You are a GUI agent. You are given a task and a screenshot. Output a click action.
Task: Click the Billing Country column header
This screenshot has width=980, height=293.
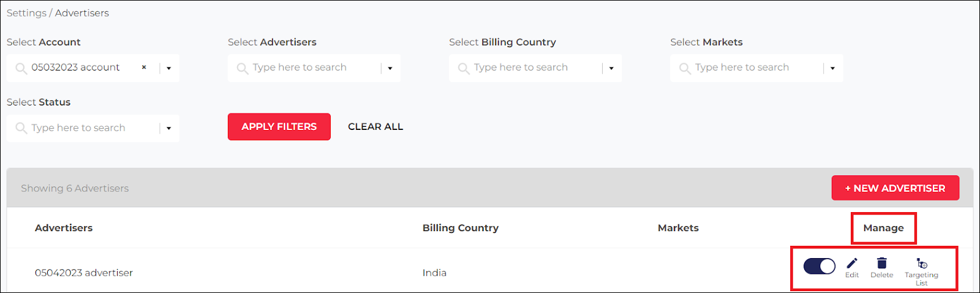point(461,228)
